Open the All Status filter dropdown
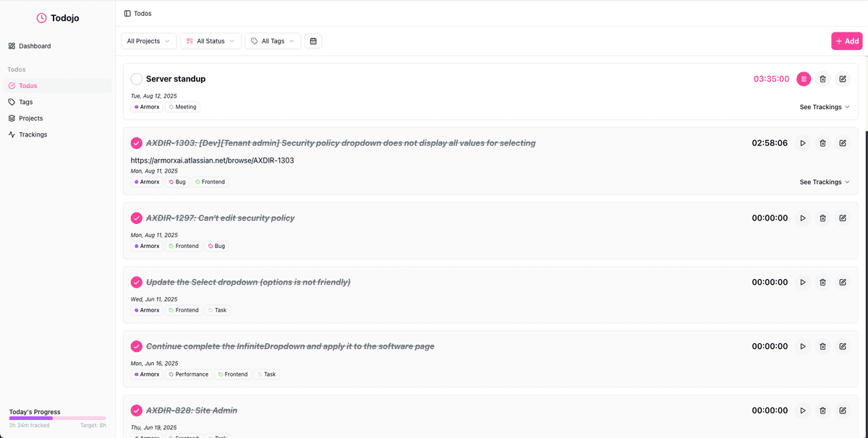This screenshot has height=438, width=868. [210, 41]
